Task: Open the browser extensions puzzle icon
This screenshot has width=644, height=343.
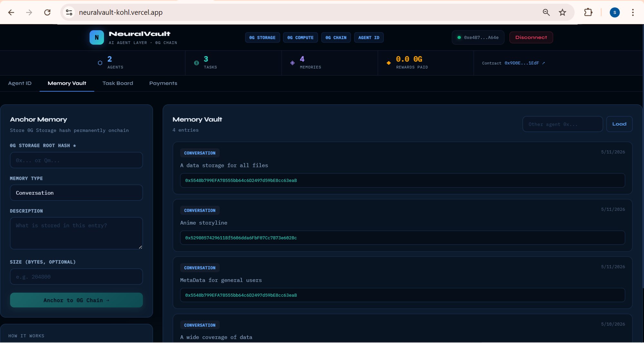Action: pos(588,12)
